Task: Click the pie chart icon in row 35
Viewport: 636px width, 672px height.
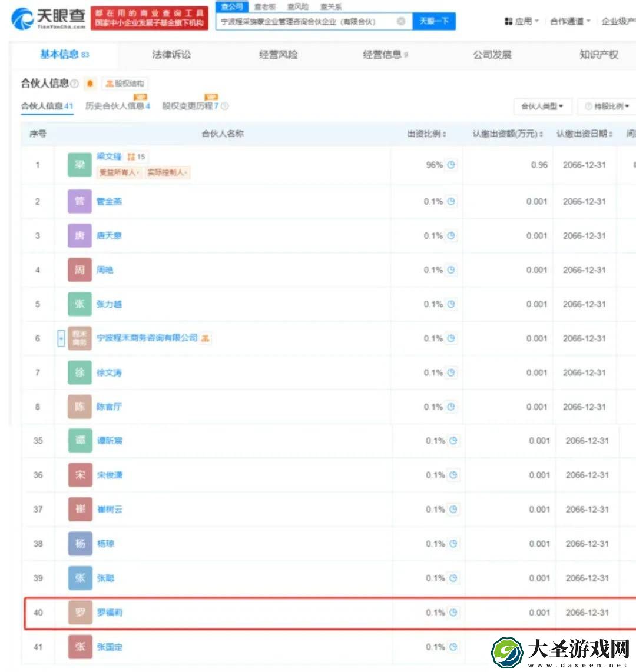Action: [x=453, y=441]
